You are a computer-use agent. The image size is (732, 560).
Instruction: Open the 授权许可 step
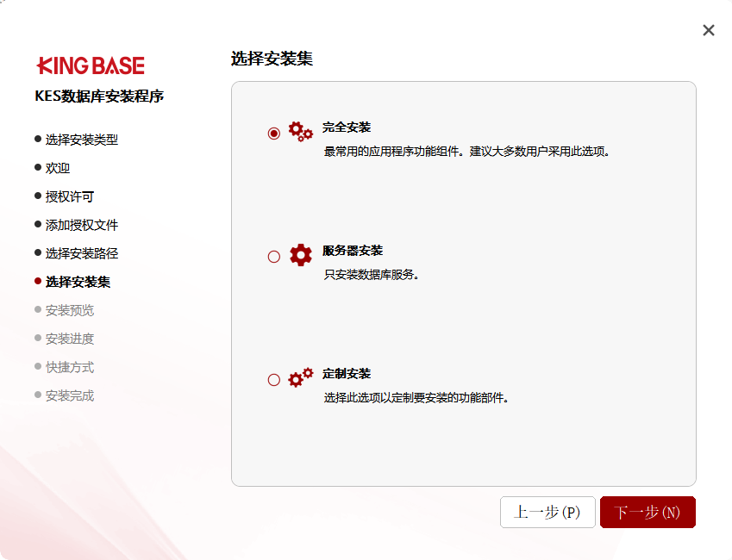pos(70,196)
